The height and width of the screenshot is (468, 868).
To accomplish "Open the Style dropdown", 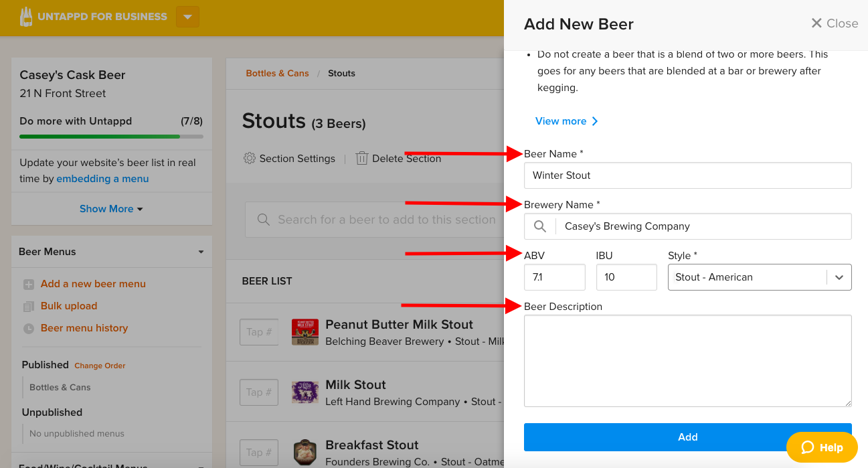I will click(760, 277).
